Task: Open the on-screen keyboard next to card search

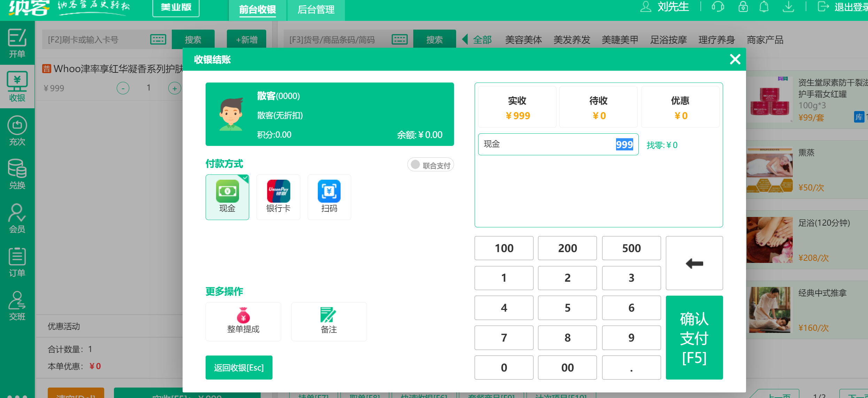Action: 158,39
